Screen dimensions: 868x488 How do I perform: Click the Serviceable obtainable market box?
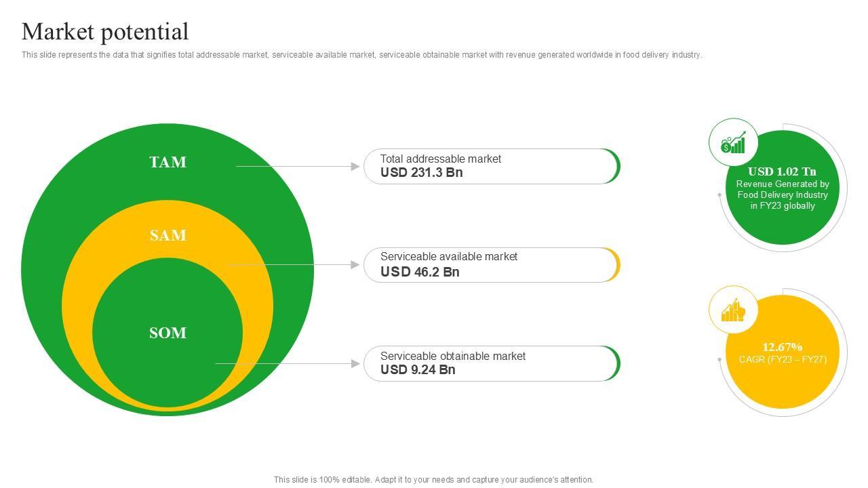click(491, 364)
